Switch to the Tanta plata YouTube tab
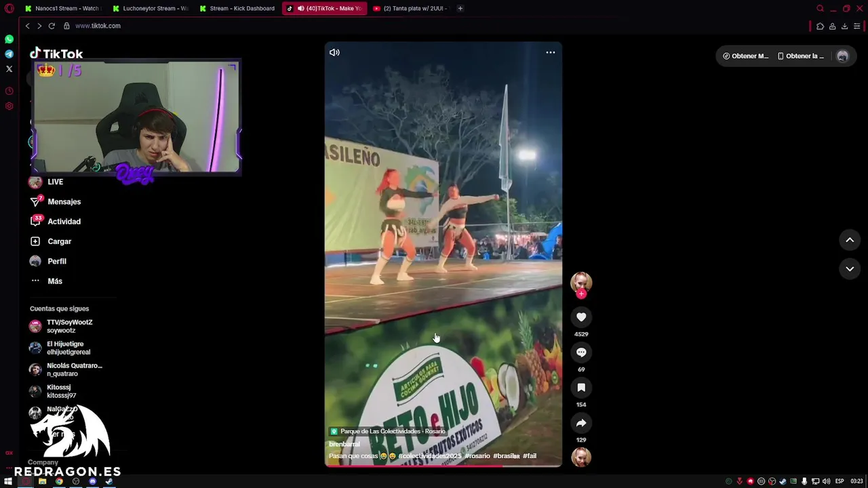868x488 pixels. coord(410,8)
